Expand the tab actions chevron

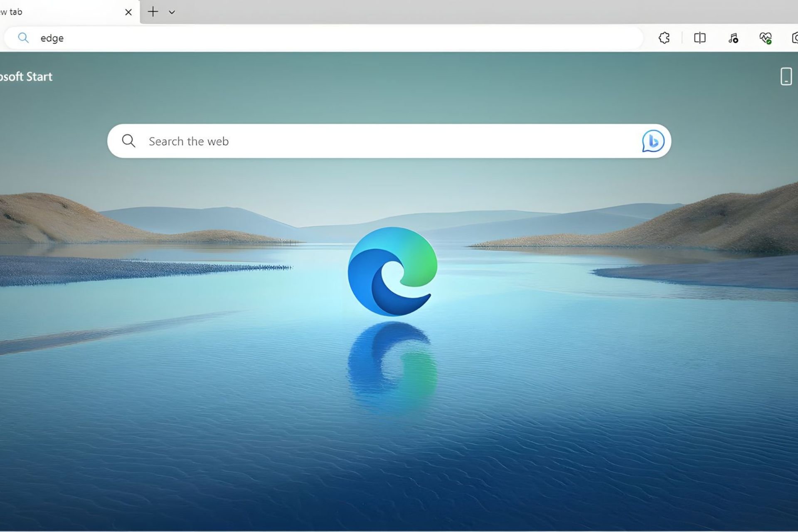click(172, 12)
